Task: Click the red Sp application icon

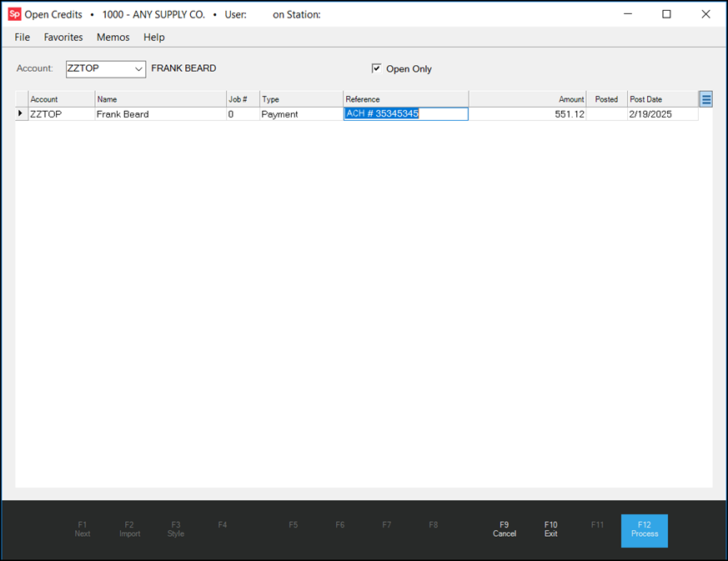Action: click(x=14, y=14)
